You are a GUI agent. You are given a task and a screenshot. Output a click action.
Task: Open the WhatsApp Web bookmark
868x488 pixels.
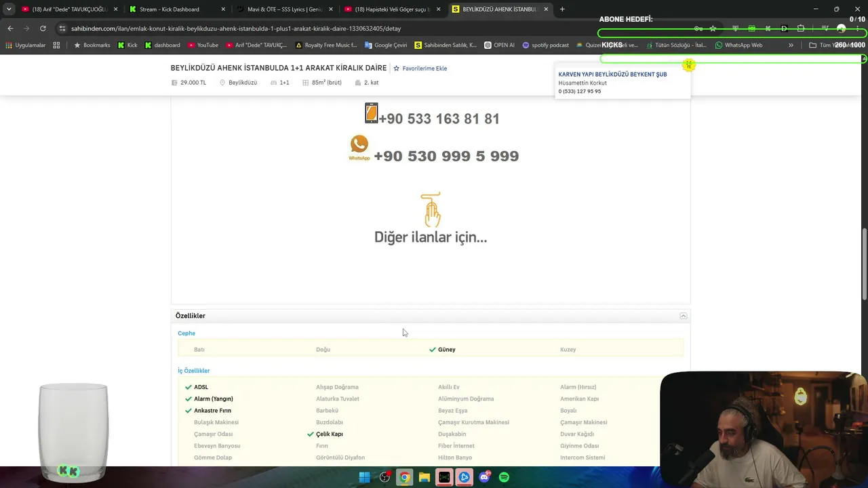(x=739, y=45)
